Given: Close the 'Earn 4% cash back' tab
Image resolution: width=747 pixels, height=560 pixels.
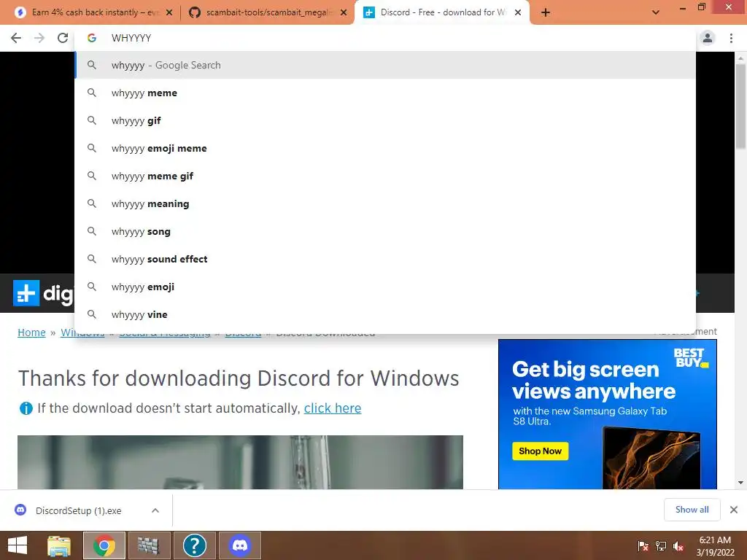Looking at the screenshot, I should 169,12.
